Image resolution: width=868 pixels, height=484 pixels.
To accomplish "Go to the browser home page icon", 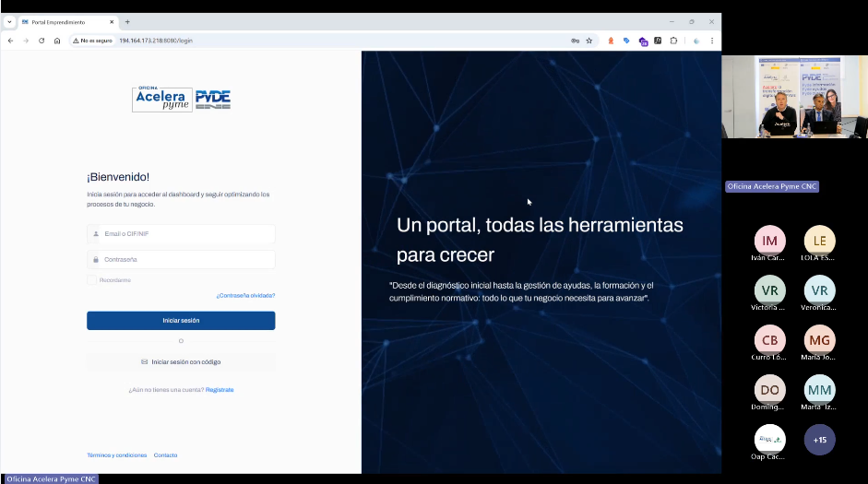I will point(57,41).
